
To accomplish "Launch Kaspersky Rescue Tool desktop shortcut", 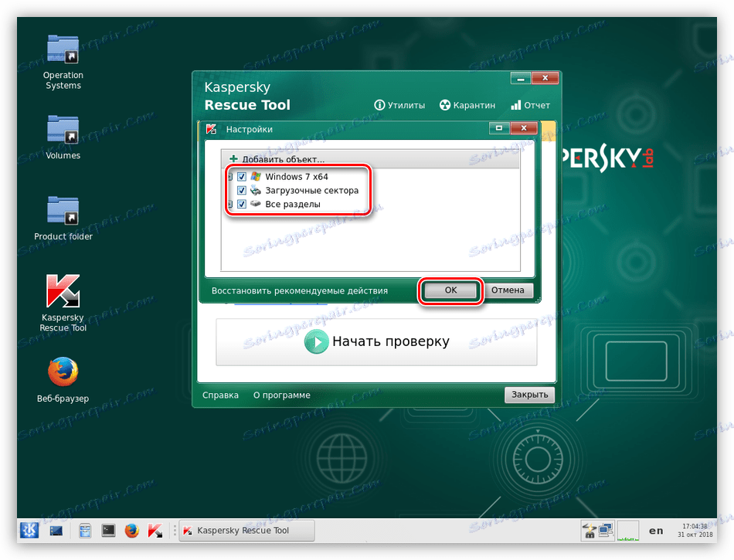I will [63, 302].
